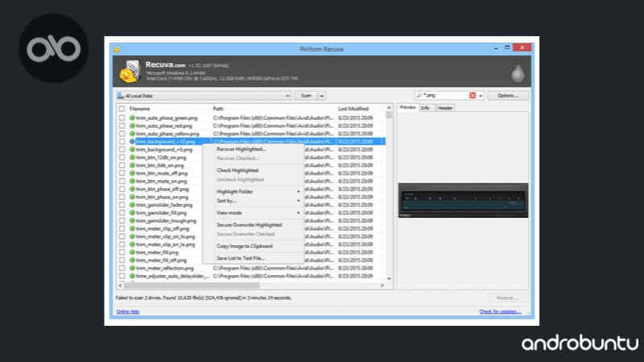Click the file list scroll-down arrow
The width and height of the screenshot is (644, 362).
coord(389,278)
